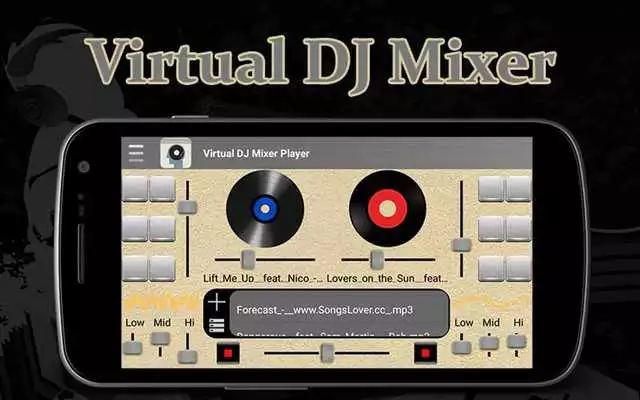
Task: Tap the right deck top-row second sample pad
Action: click(x=518, y=189)
